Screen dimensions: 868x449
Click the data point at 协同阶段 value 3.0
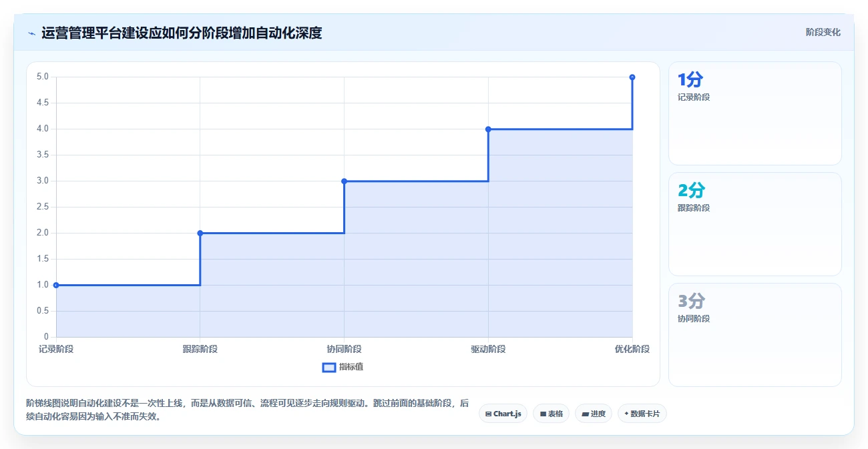pyautogui.click(x=344, y=181)
